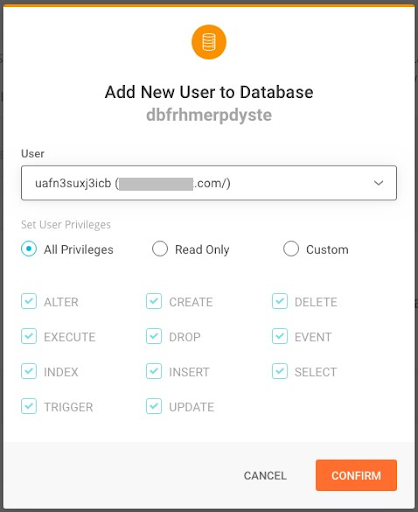This screenshot has width=418, height=512.
Task: Select the All Privileges radio button
Action: (29, 249)
